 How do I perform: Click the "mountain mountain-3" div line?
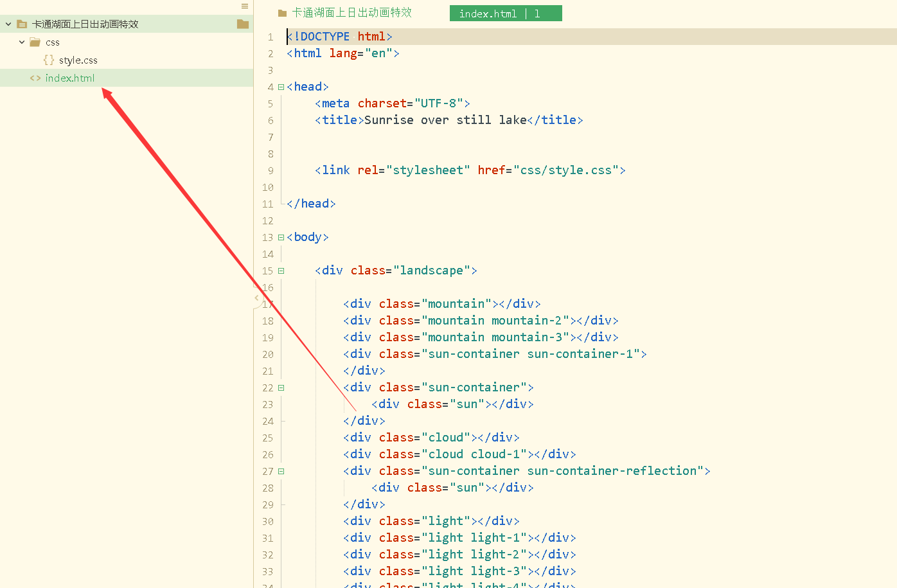pyautogui.click(x=481, y=337)
